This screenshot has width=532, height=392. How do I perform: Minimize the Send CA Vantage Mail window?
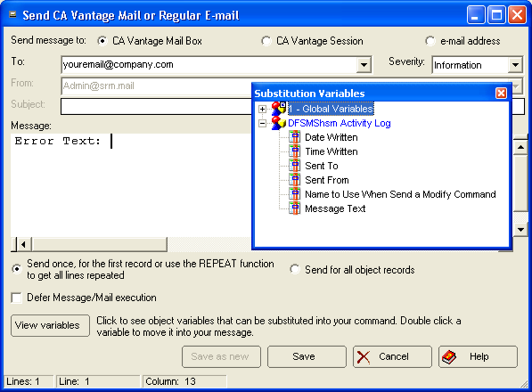(475, 15)
